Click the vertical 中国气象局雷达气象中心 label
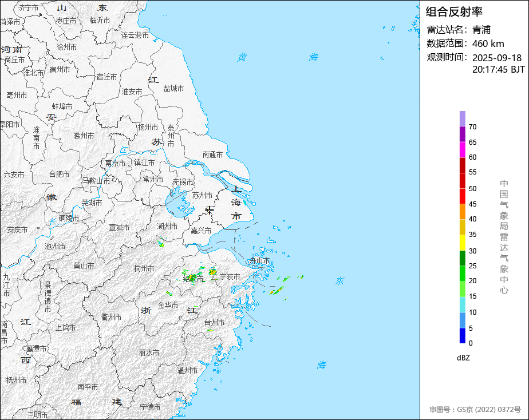The image size is (529, 420). (x=504, y=237)
